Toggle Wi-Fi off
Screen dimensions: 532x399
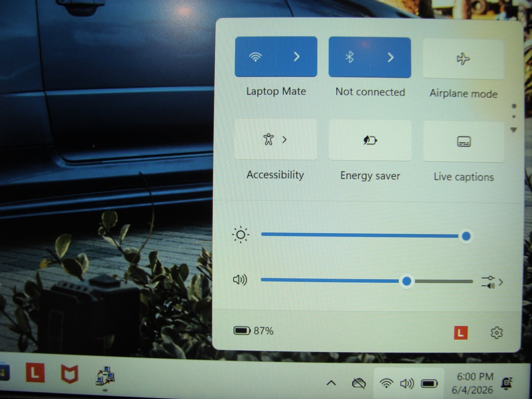tap(255, 57)
